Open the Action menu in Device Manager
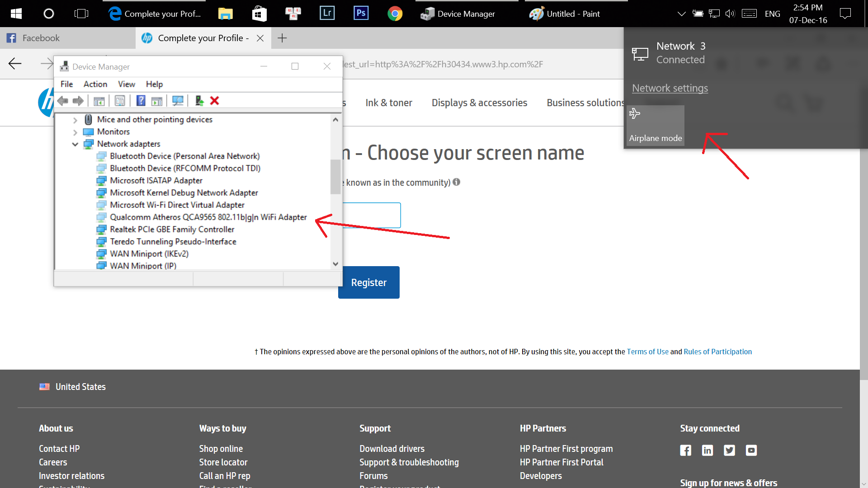 95,84
